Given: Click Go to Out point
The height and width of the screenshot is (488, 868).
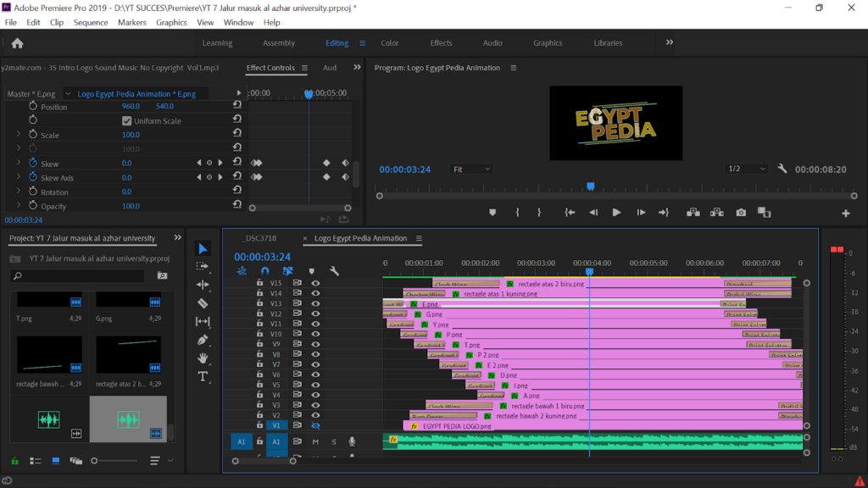Looking at the screenshot, I should click(664, 213).
